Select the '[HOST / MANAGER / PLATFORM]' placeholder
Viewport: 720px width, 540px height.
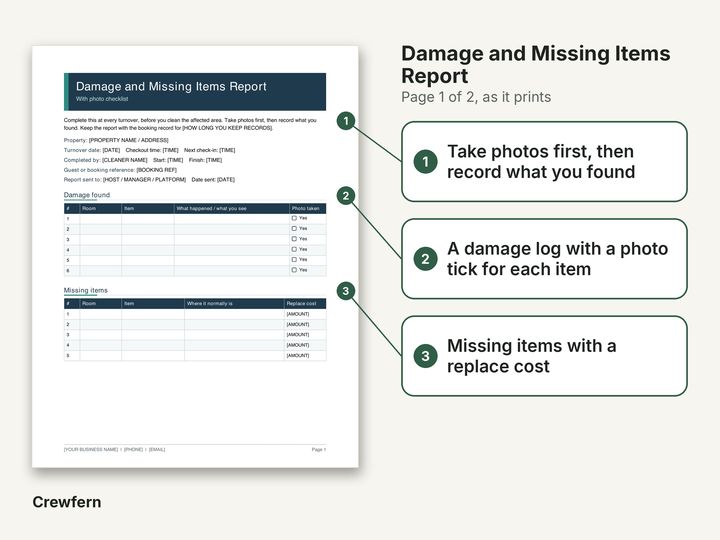click(144, 180)
